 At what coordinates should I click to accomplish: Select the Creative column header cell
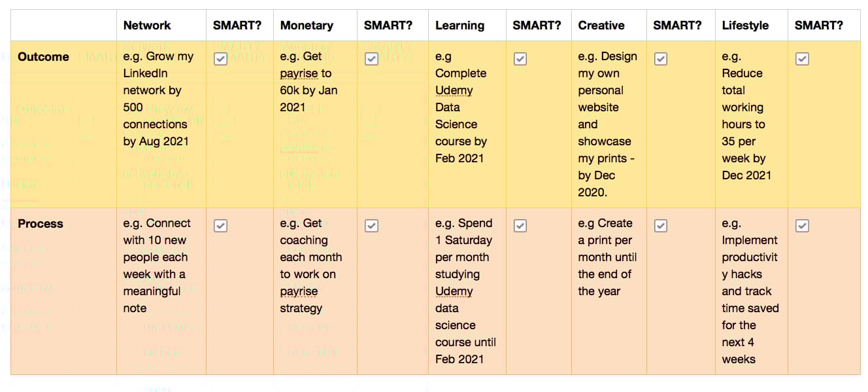(x=601, y=26)
